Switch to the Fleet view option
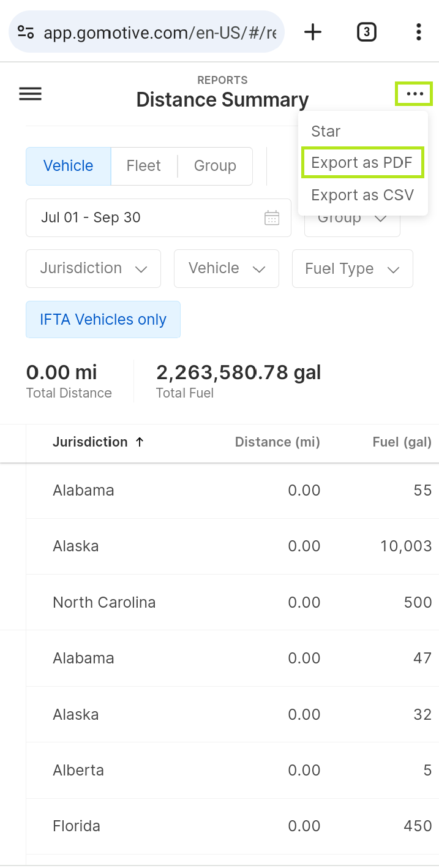439x868 pixels. [x=144, y=166]
